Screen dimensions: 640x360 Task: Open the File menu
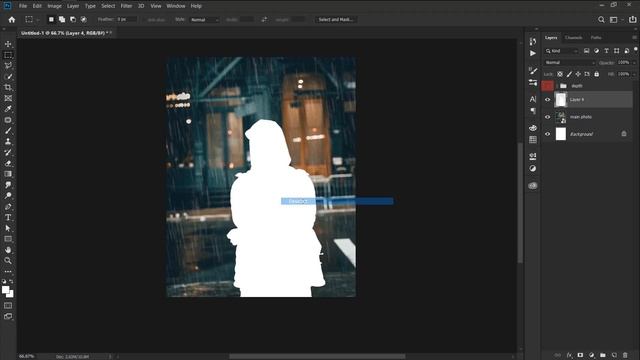tap(23, 6)
